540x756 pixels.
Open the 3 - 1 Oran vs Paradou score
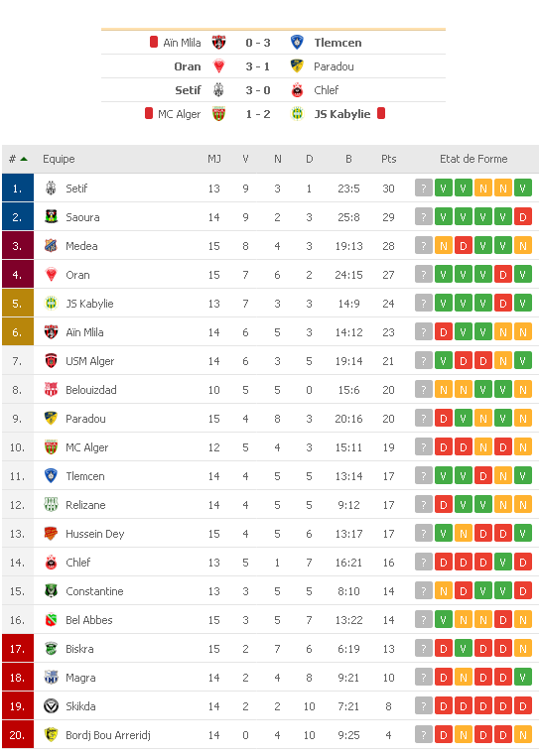(x=258, y=66)
